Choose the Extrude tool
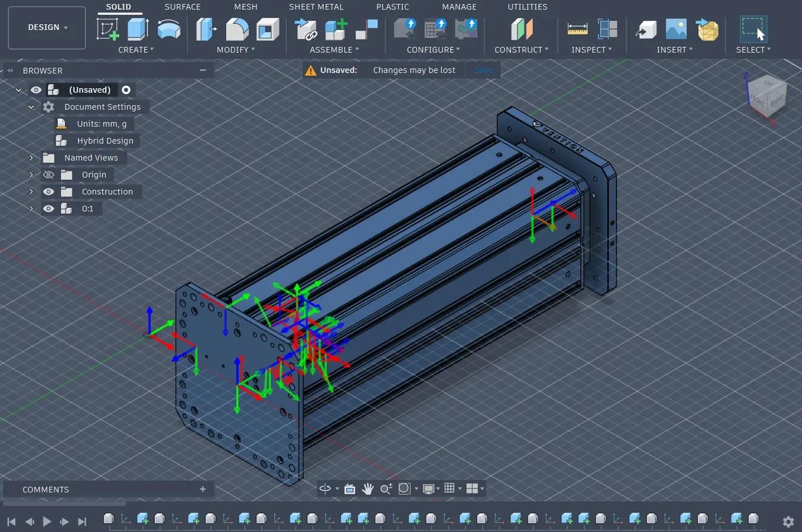Viewport: 802px width, 532px height. (138, 29)
